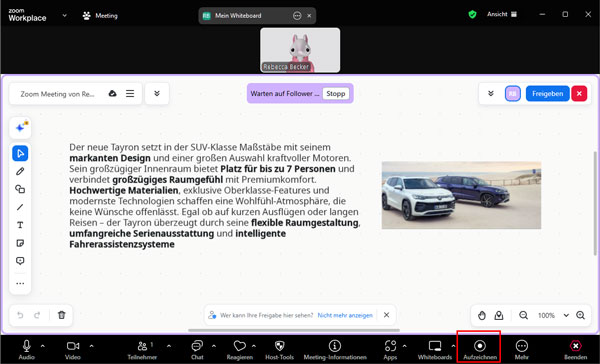Viewport: 600px width, 364px height.
Task: Expand the audio options arrow
Action: point(42,346)
